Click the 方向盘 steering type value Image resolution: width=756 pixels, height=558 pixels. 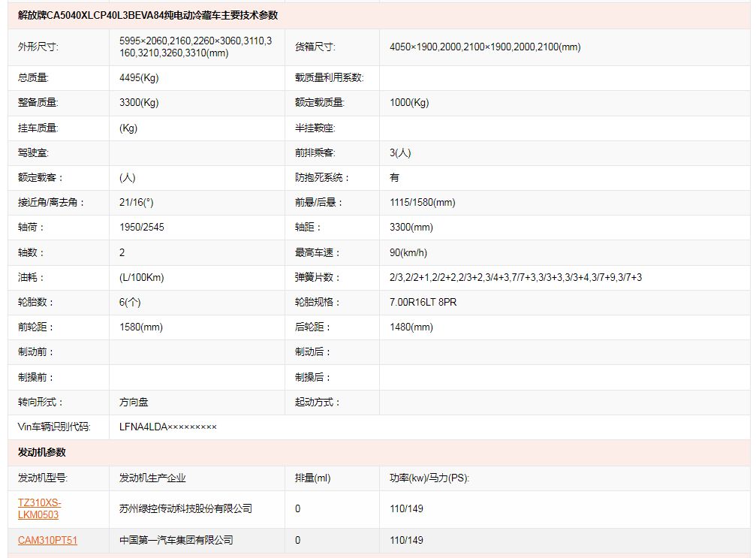(134, 402)
